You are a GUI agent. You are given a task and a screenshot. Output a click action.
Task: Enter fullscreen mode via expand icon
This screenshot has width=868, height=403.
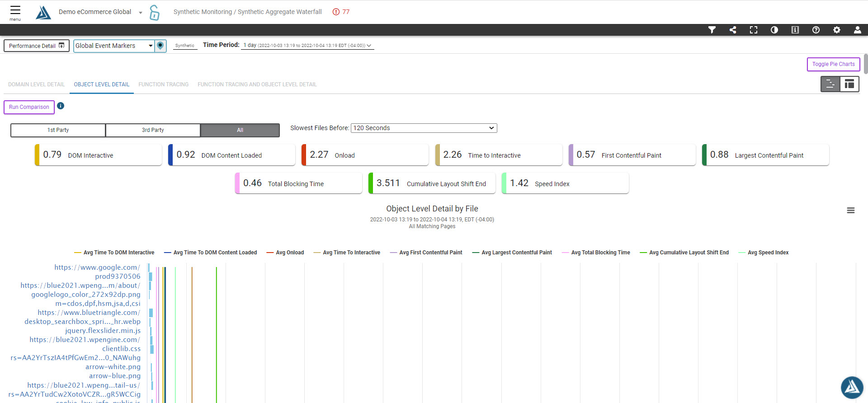[x=754, y=30]
